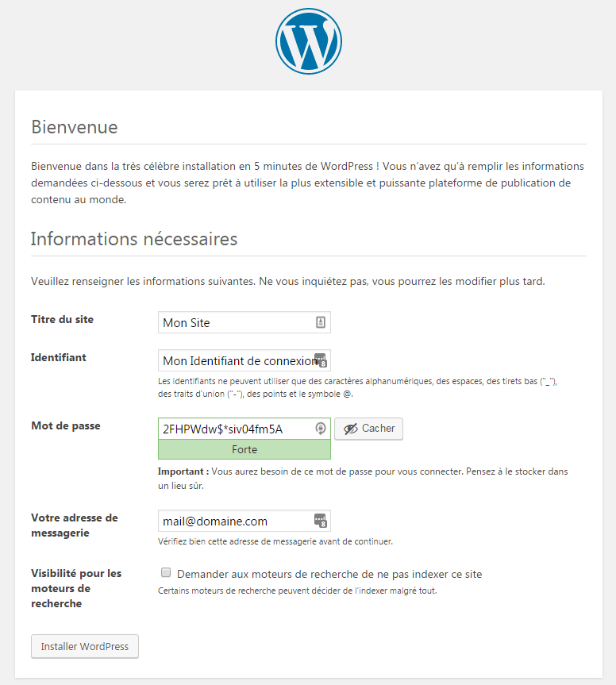Click into the Mot de passe field

[244, 429]
